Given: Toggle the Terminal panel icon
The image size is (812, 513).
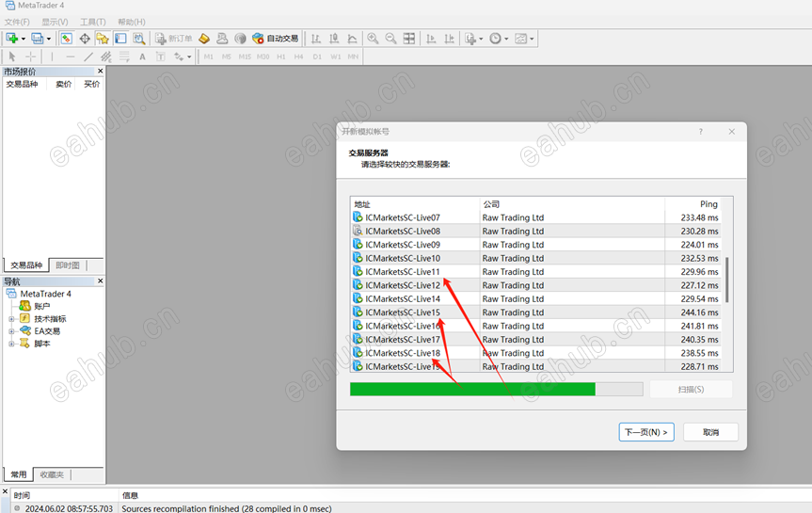Looking at the screenshot, I should pyautogui.click(x=120, y=39).
